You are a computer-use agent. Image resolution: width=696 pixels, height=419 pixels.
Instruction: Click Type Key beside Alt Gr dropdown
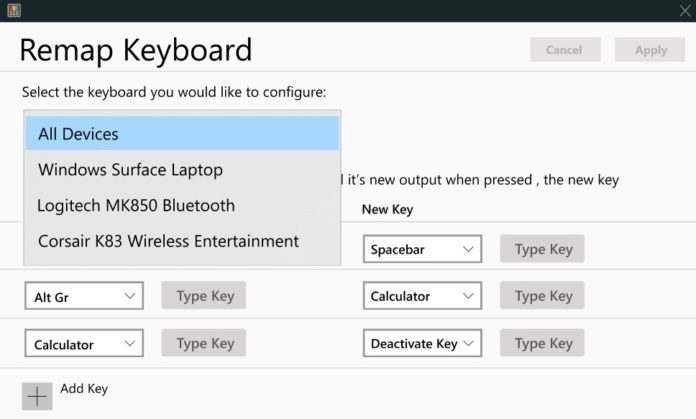click(205, 296)
